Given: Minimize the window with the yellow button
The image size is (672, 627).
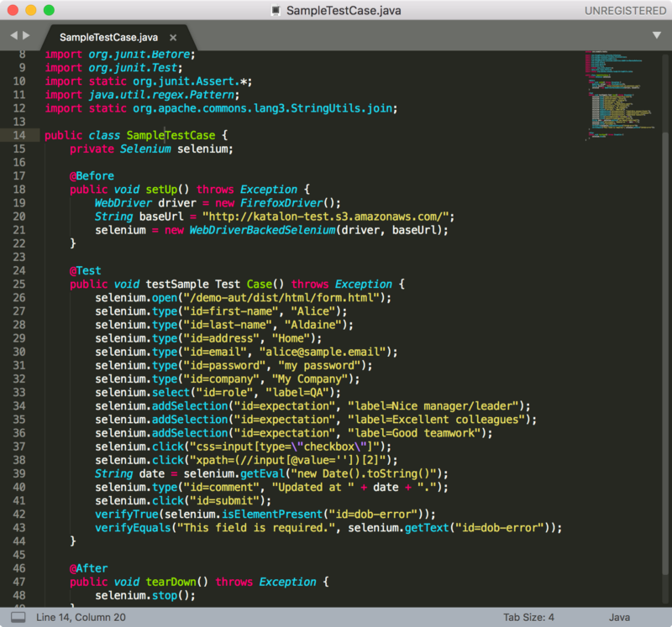Looking at the screenshot, I should pos(30,11).
